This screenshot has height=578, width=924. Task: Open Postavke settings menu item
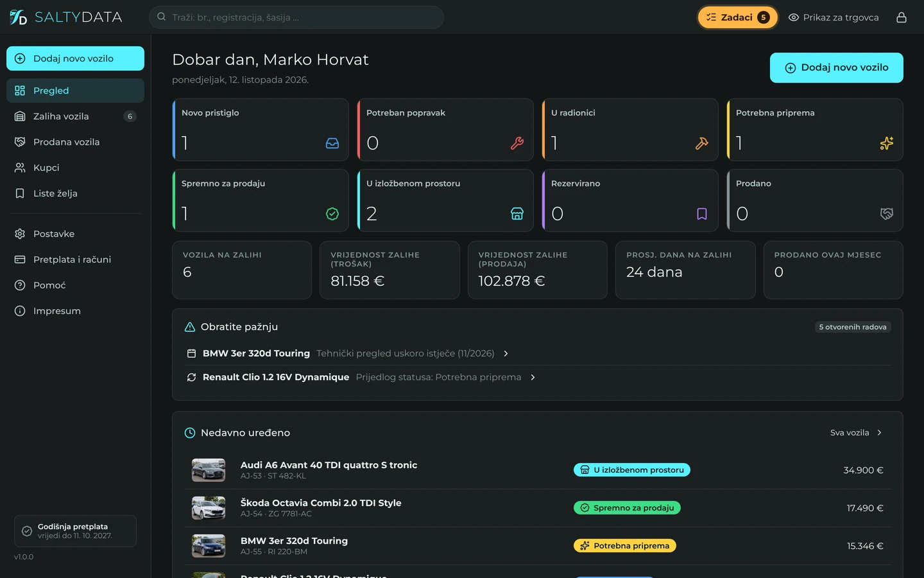tap(75, 234)
